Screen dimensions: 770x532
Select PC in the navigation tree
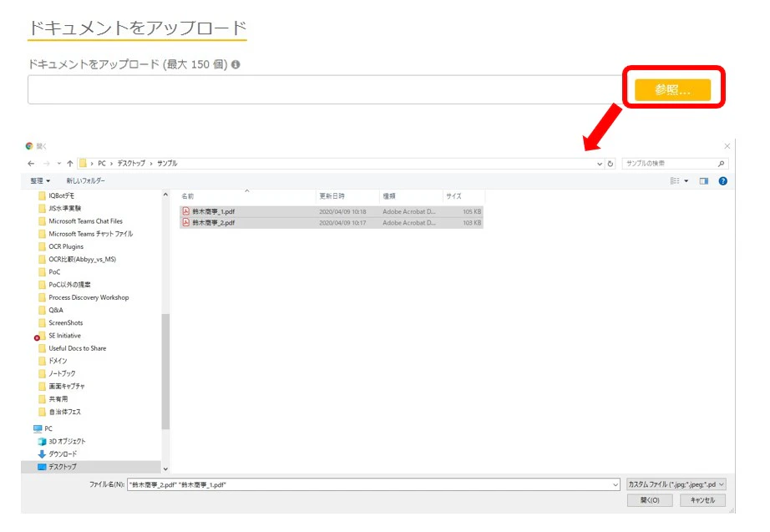click(x=48, y=428)
